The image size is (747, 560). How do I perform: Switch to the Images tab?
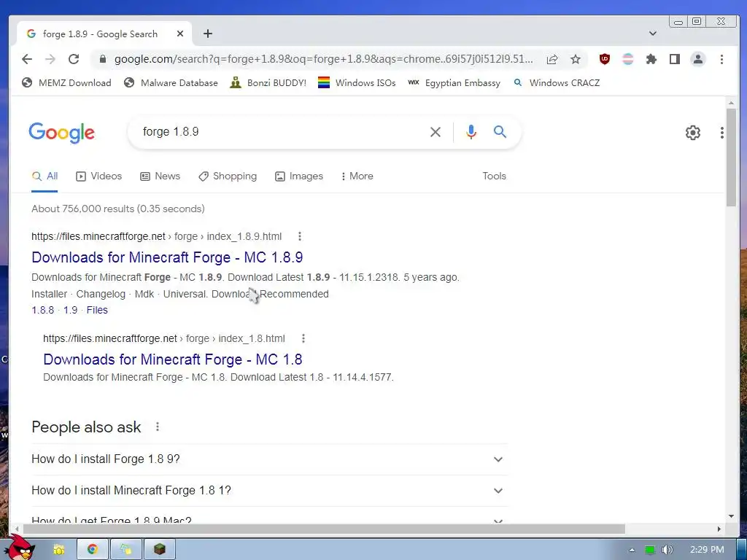tap(299, 176)
